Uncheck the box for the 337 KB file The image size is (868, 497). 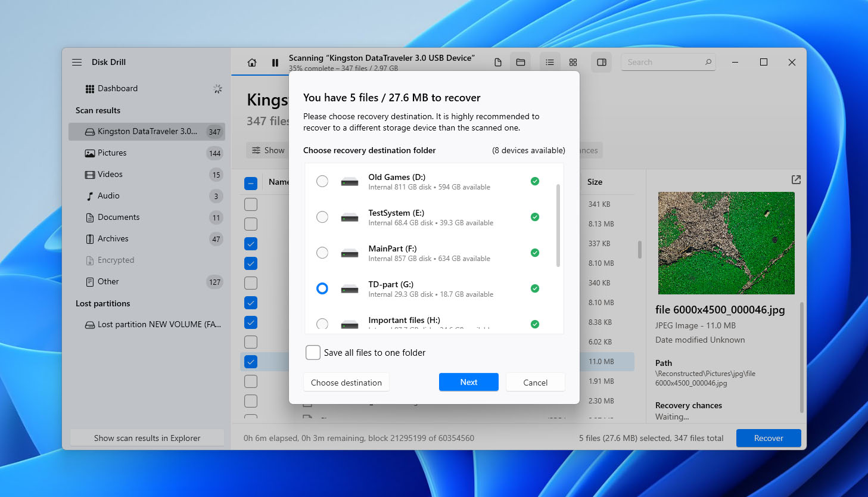251,244
